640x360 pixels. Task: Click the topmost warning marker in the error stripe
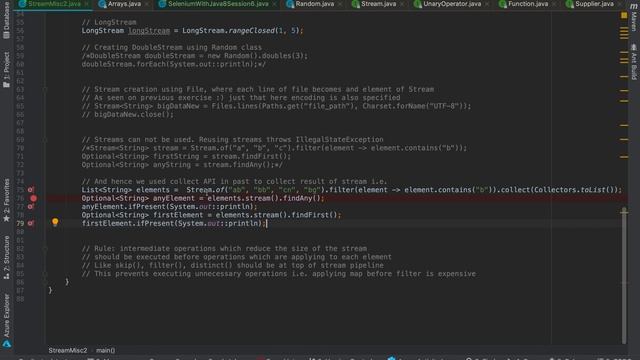[x=624, y=29]
